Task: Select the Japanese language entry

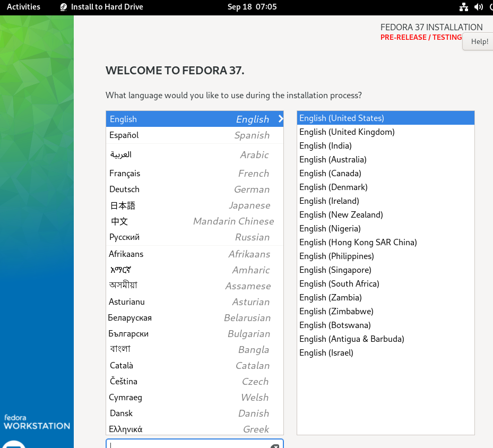Action: (x=159, y=205)
